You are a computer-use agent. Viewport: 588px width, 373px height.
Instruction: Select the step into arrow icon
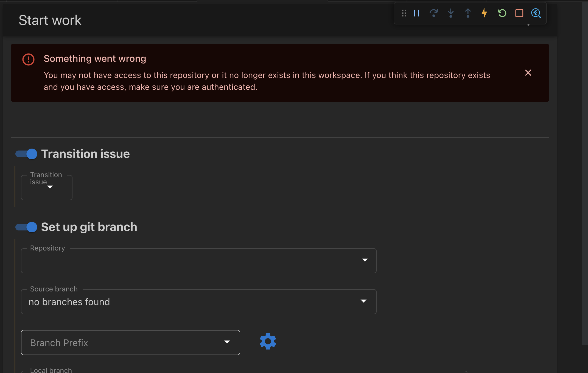[x=450, y=13]
